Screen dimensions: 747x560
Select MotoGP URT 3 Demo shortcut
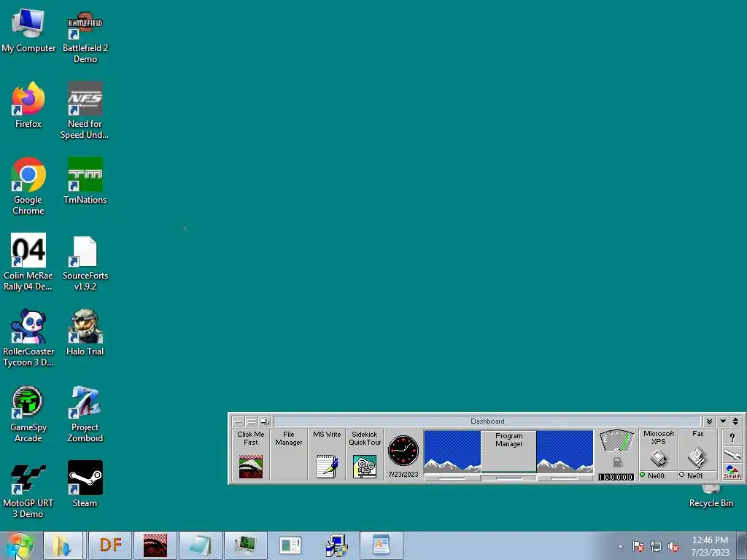coord(28,489)
